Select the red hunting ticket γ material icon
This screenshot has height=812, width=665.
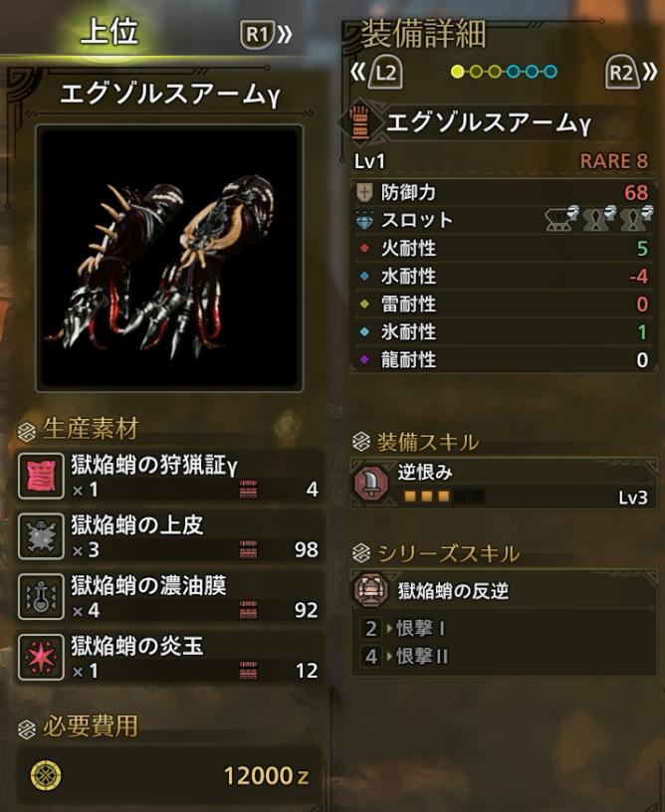click(41, 476)
